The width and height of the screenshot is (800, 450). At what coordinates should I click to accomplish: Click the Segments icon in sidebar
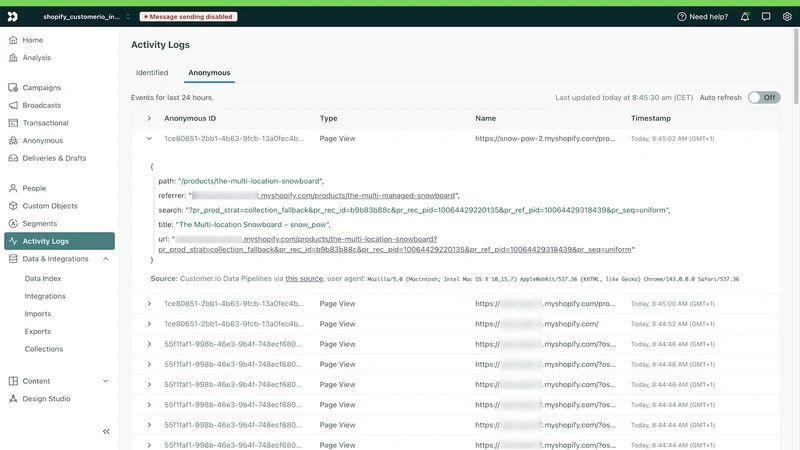click(13, 223)
